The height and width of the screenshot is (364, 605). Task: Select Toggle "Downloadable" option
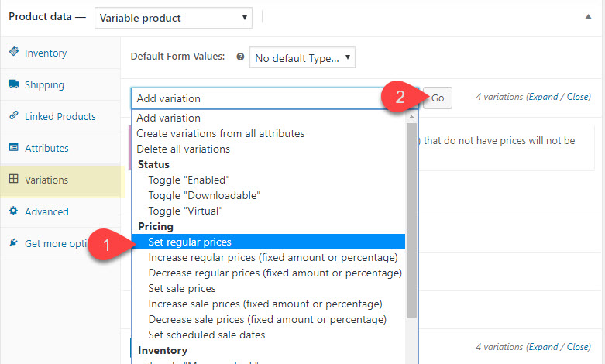pyautogui.click(x=269, y=195)
